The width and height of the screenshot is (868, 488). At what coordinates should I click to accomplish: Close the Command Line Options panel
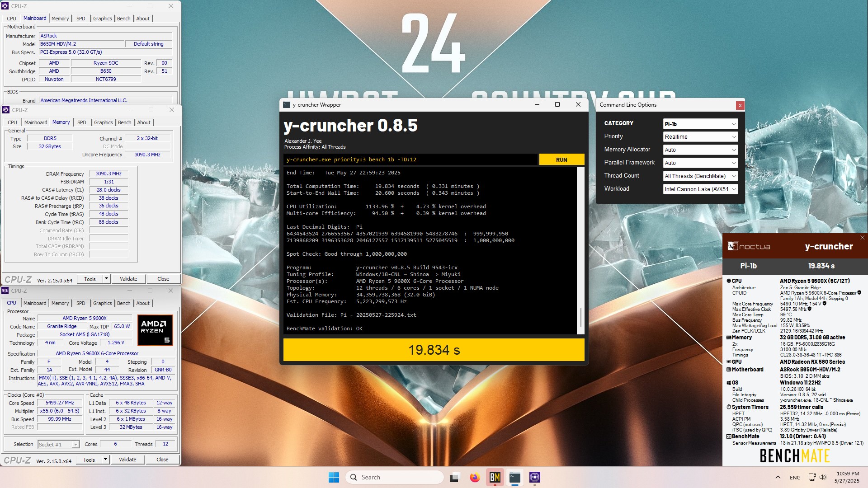tap(740, 105)
